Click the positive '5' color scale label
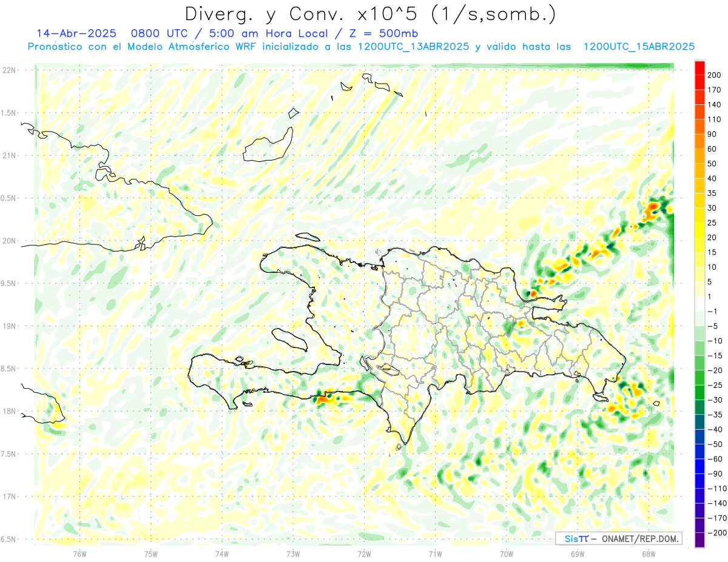This screenshot has height=562, width=728. point(710,282)
